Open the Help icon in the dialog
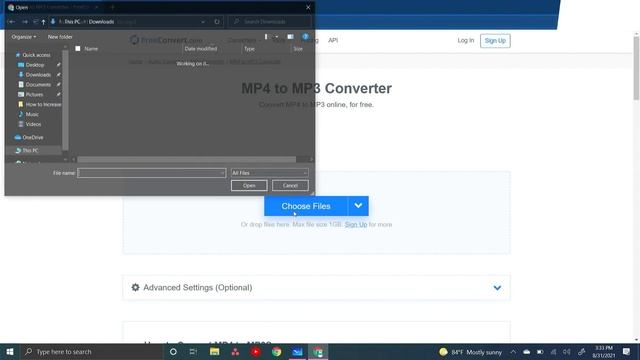The image size is (640, 360). (x=305, y=37)
